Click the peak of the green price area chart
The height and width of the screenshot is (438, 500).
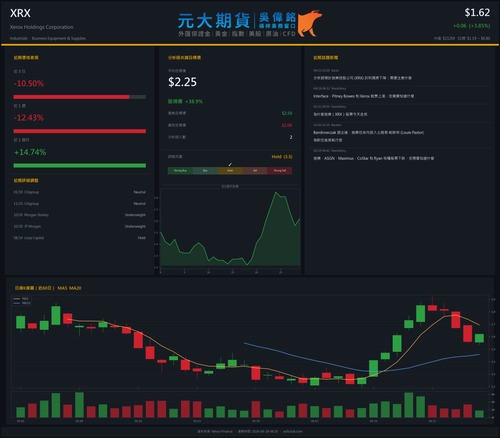click(x=276, y=192)
